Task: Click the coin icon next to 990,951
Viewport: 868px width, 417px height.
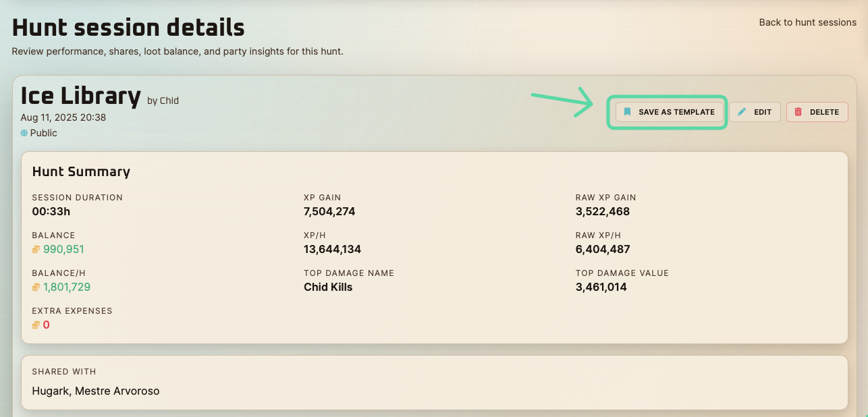Action: pyautogui.click(x=36, y=250)
